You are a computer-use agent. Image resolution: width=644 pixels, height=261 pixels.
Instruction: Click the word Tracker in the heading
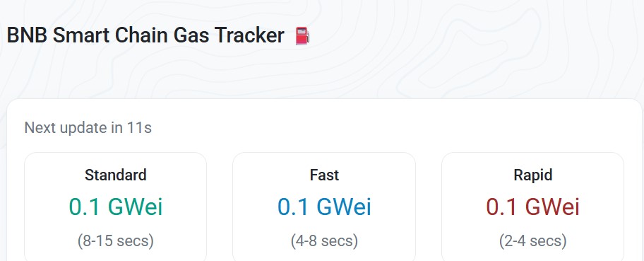coord(250,35)
